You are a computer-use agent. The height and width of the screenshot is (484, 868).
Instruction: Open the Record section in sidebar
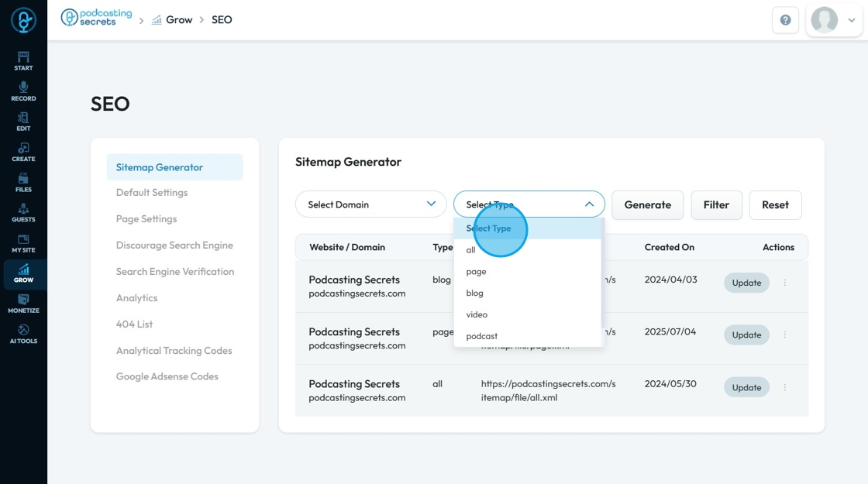click(x=23, y=91)
